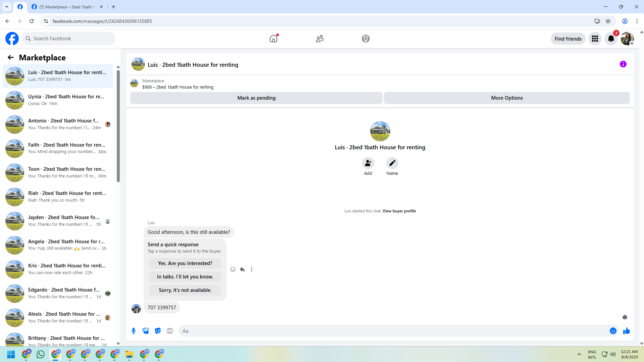Open Chrome three-dot menu

[x=637, y=21]
